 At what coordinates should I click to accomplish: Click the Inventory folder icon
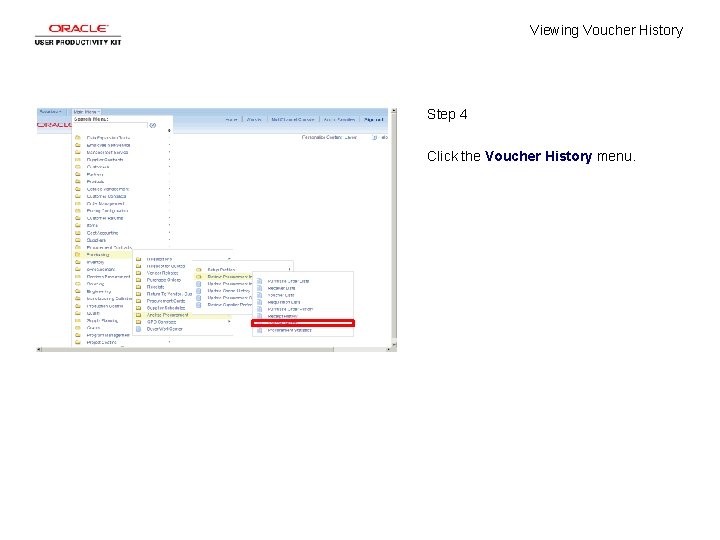click(x=78, y=262)
